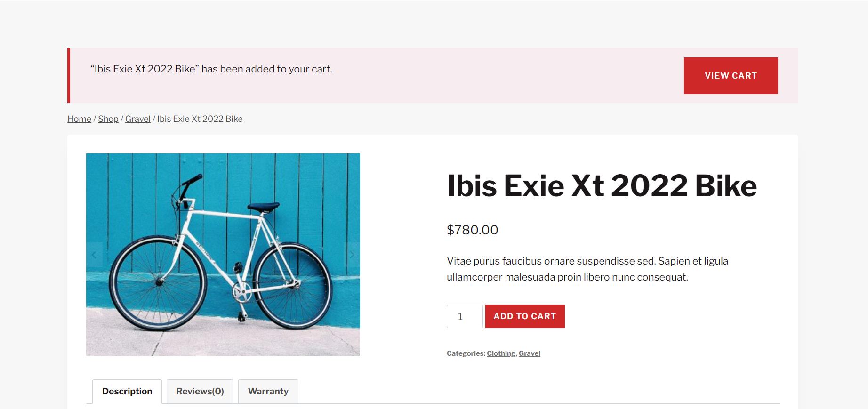The height and width of the screenshot is (409, 868).
Task: Click the current breadcrumb item Ibis Exie Xt 2022 Bike
Action: click(200, 119)
